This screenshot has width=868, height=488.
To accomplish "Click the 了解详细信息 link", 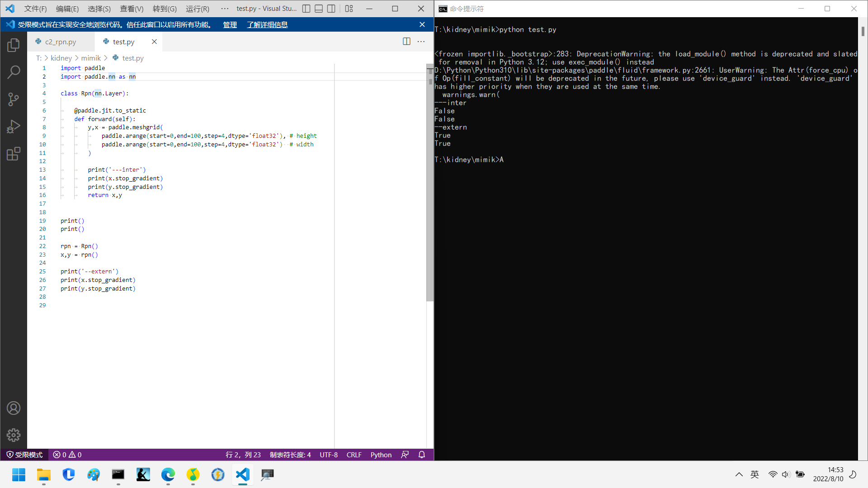I will 267,25.
